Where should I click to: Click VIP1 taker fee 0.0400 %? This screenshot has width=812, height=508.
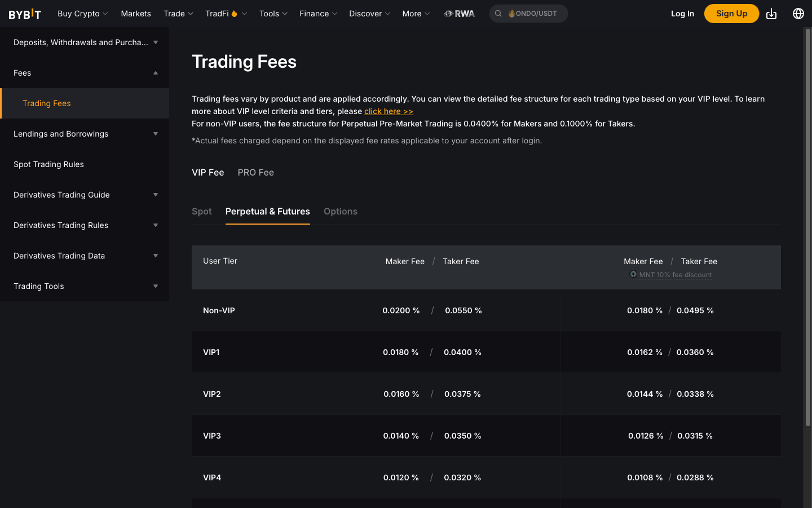pos(462,352)
